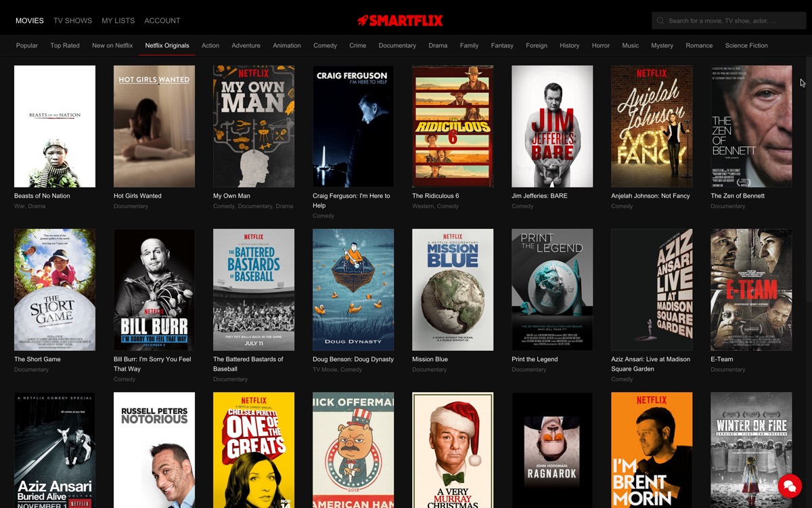The height and width of the screenshot is (508, 812).
Task: Click the search magnifier icon
Action: pos(660,21)
